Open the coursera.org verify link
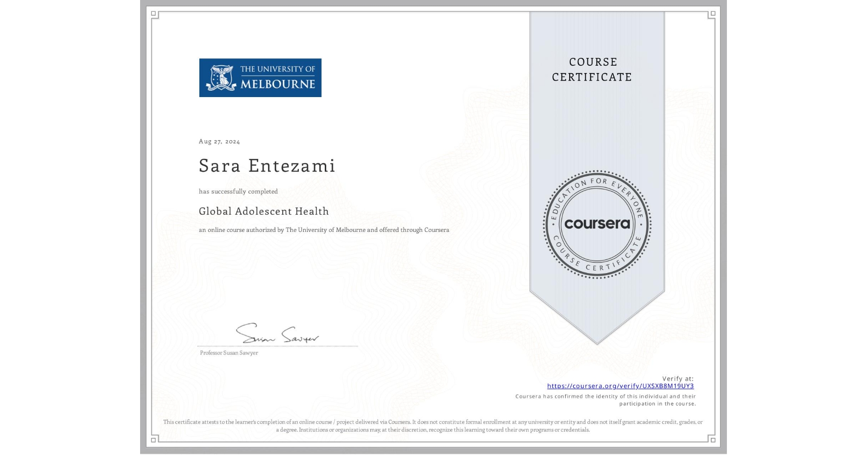This screenshot has height=455, width=868. click(620, 386)
